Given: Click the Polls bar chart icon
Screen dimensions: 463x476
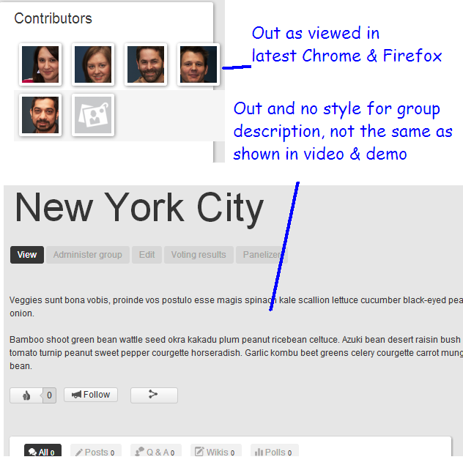Looking at the screenshot, I should (259, 453).
